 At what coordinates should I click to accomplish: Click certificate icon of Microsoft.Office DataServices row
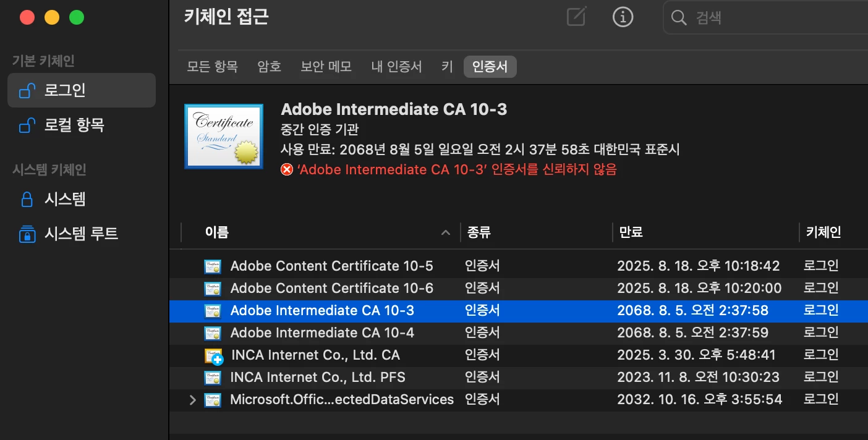213,400
